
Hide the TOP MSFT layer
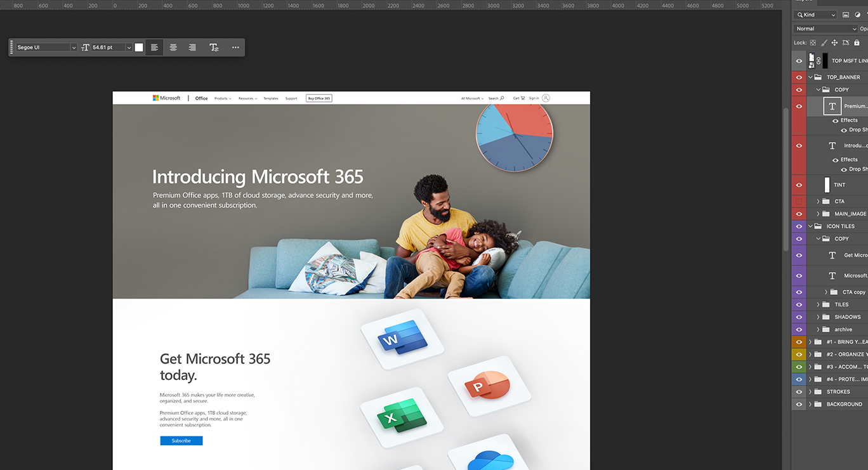(x=799, y=61)
